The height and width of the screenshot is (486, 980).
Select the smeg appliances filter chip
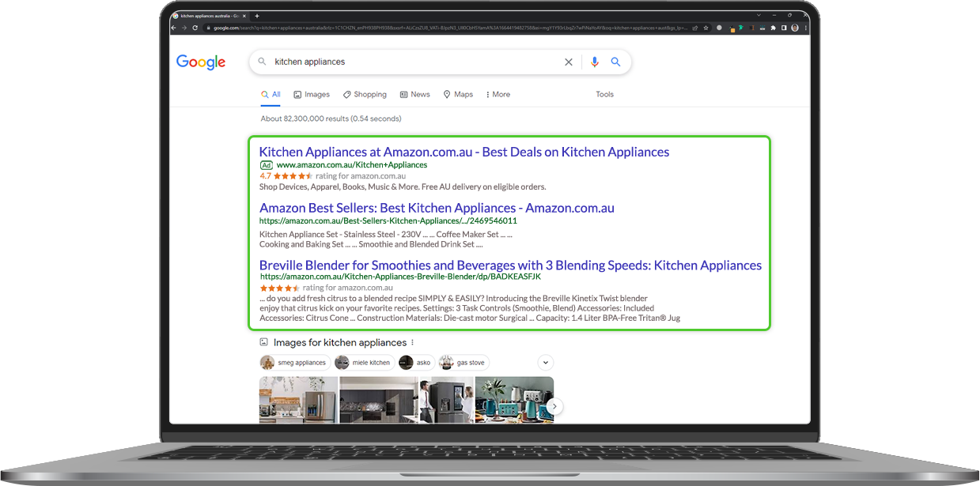coord(293,363)
